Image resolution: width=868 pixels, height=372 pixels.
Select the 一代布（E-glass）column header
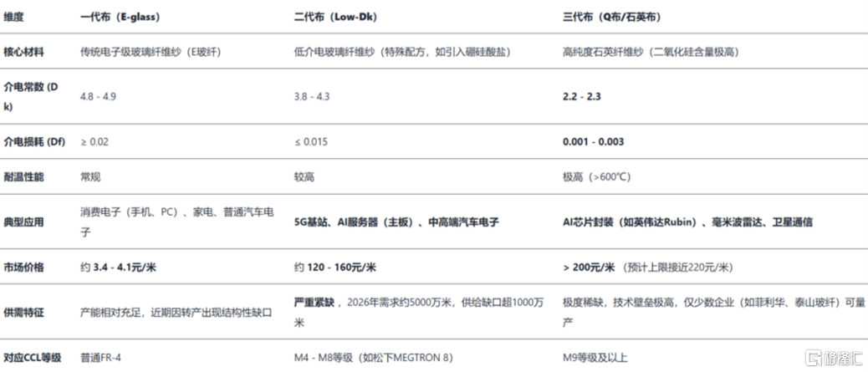click(120, 18)
